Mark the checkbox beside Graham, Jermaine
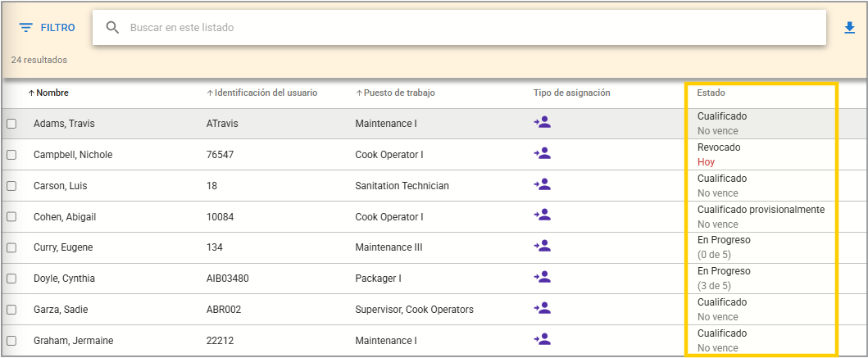Screen dimensions: 868x358 click(x=11, y=341)
